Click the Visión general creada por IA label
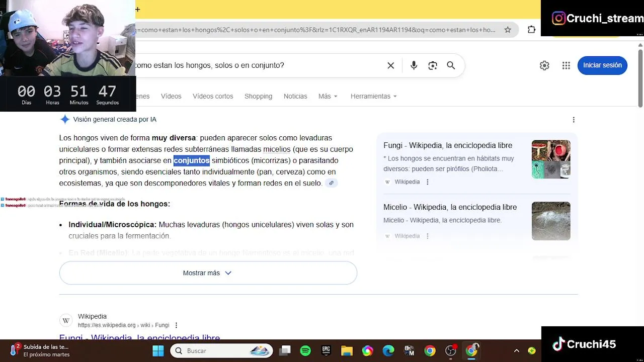 click(x=115, y=120)
